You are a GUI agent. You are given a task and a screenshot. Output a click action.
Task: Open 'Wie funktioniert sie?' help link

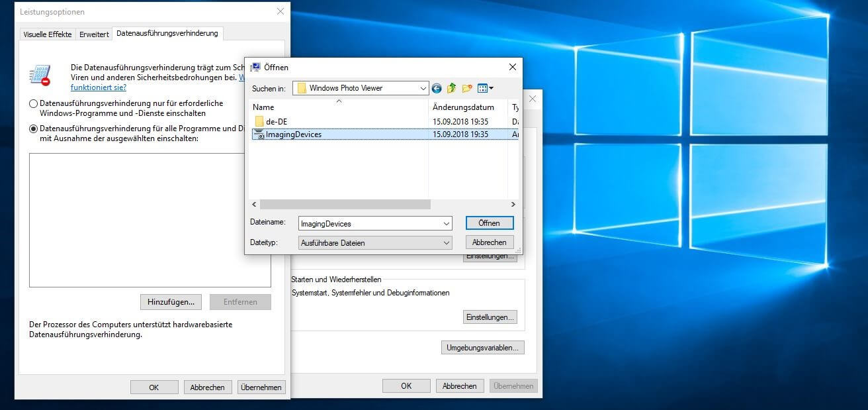pos(99,87)
